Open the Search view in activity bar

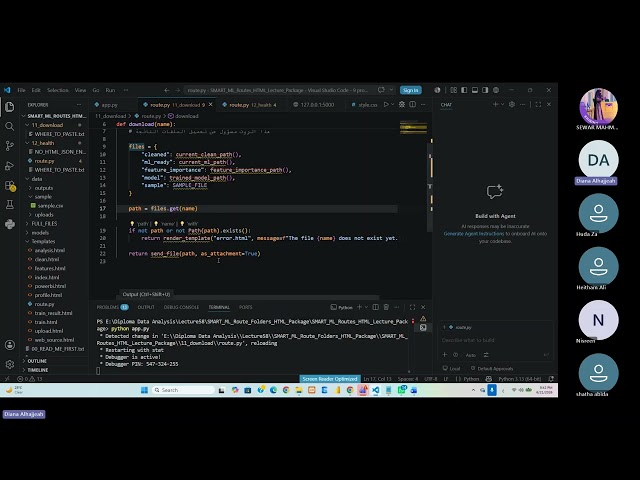[x=10, y=127]
